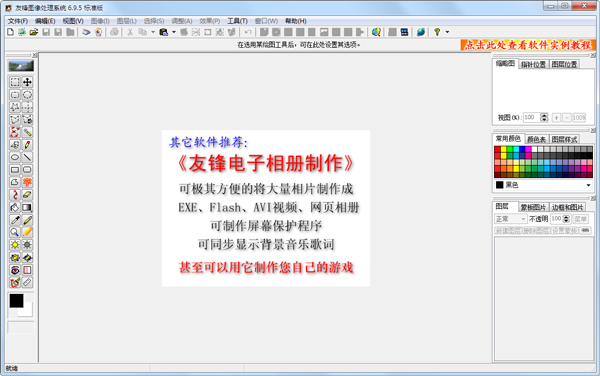
Task: Pick the magenta swatch in top row
Action: tap(528, 149)
